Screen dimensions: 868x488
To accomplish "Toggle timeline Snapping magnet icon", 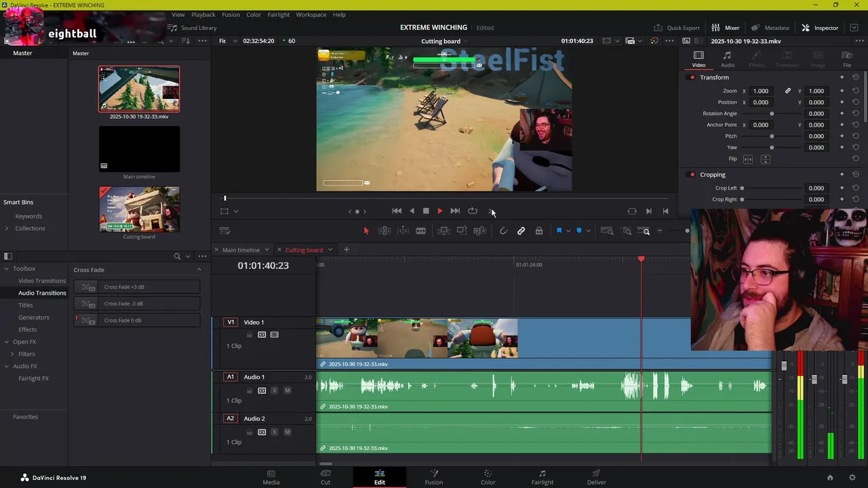I will click(503, 231).
